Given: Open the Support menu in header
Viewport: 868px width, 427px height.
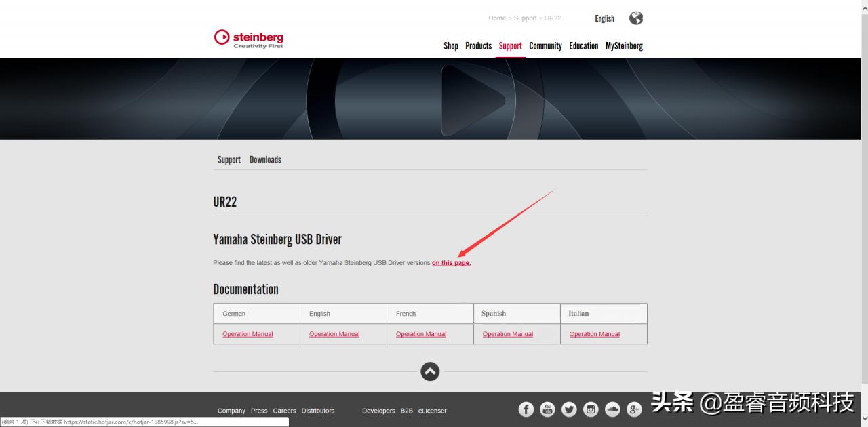Looking at the screenshot, I should (510, 46).
